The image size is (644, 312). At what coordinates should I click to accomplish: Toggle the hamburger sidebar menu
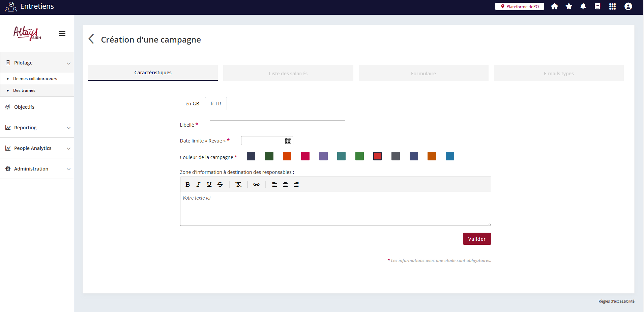click(x=62, y=33)
